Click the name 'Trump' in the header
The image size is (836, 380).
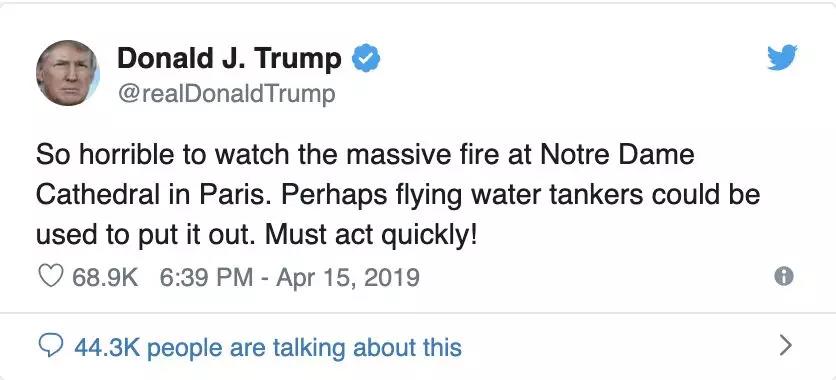pos(299,60)
